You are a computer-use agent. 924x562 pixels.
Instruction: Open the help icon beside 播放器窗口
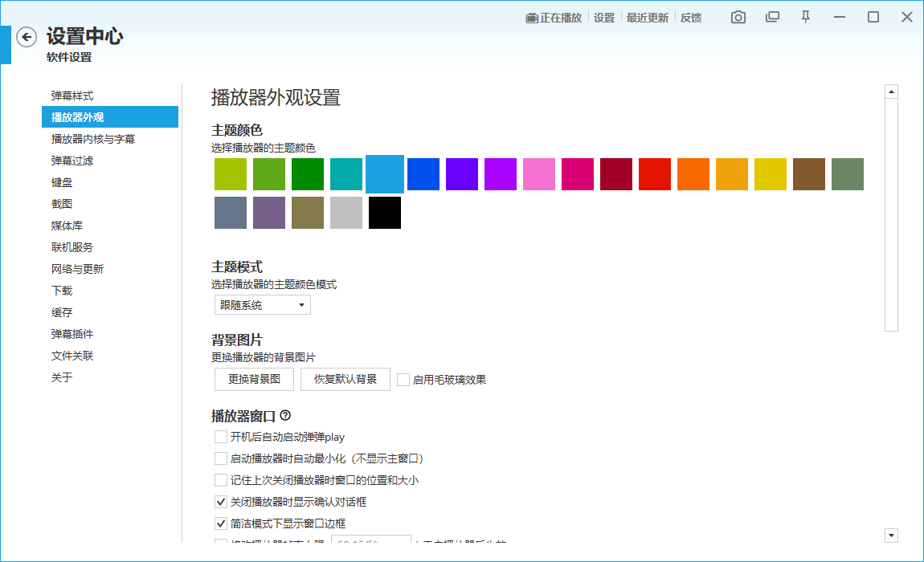pos(285,415)
